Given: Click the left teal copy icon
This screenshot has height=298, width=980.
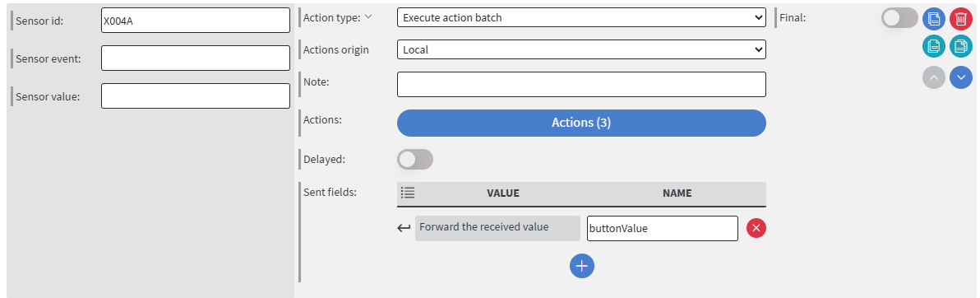Looking at the screenshot, I should click(934, 46).
